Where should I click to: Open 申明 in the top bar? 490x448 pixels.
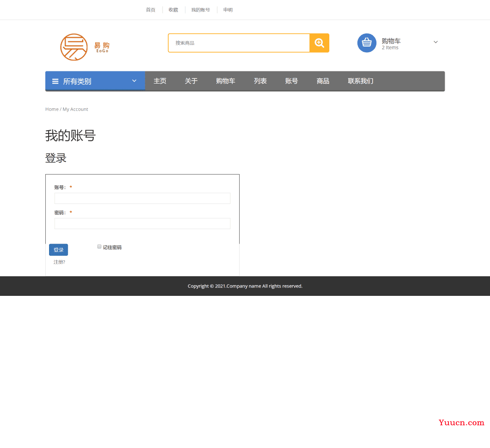(x=228, y=10)
